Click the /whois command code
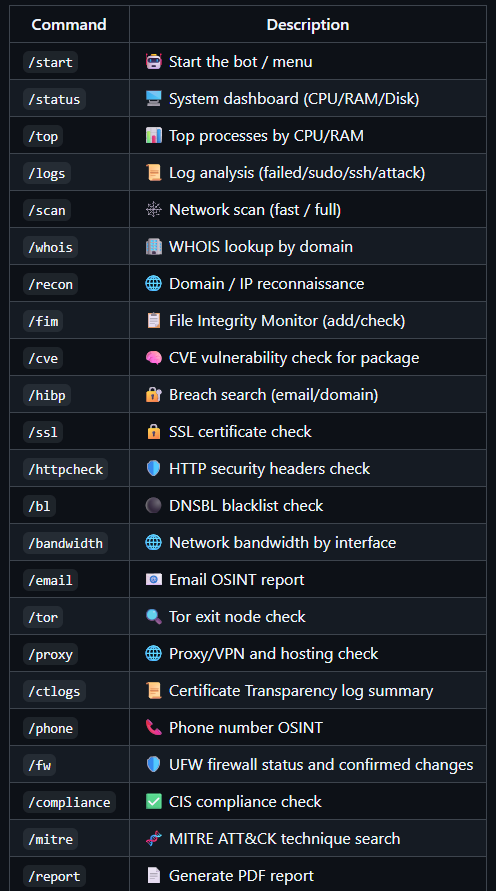Viewport: 496px width, 891px height. (x=51, y=247)
